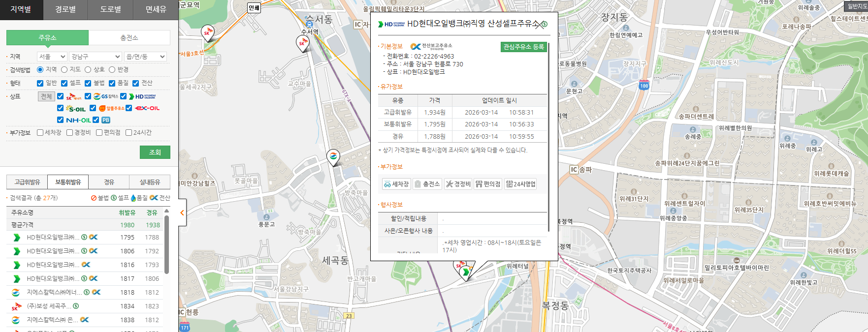Click the NH-OIL brand logo filter
This screenshot has height=332, width=868.
[78, 120]
